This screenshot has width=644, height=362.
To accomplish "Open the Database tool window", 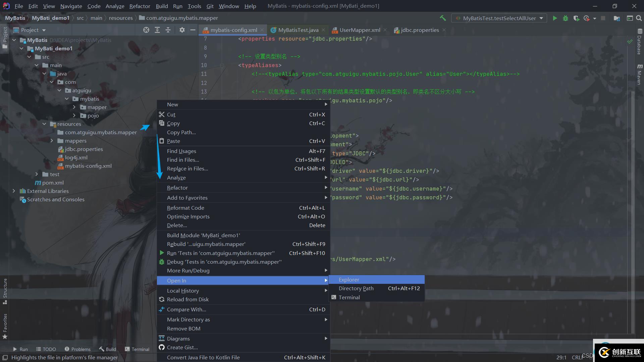I will (639, 42).
